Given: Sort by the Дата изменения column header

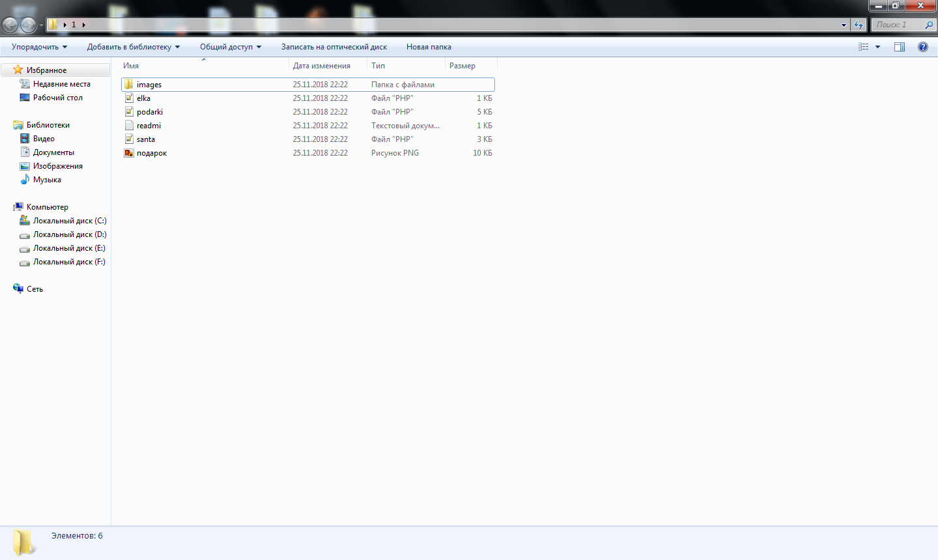Looking at the screenshot, I should click(321, 66).
